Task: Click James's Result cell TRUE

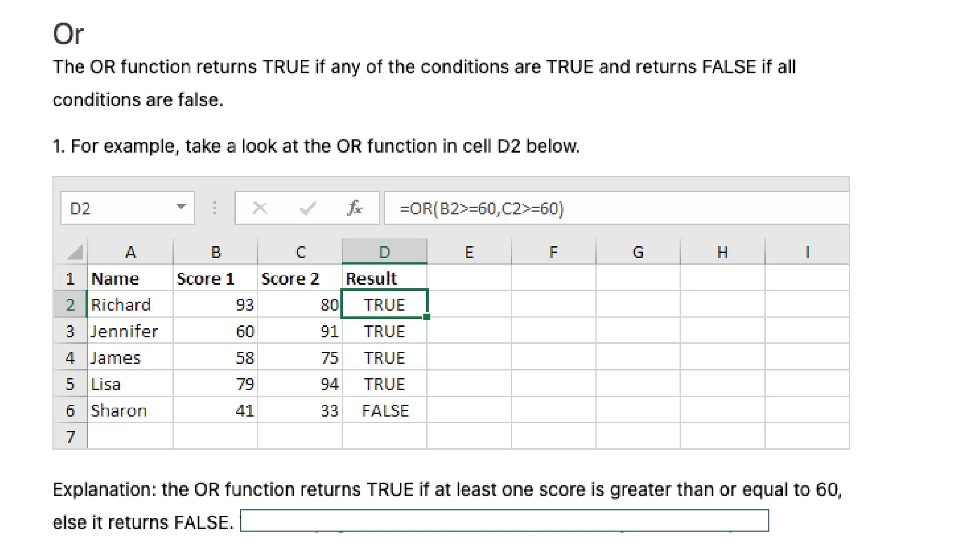Action: click(384, 357)
